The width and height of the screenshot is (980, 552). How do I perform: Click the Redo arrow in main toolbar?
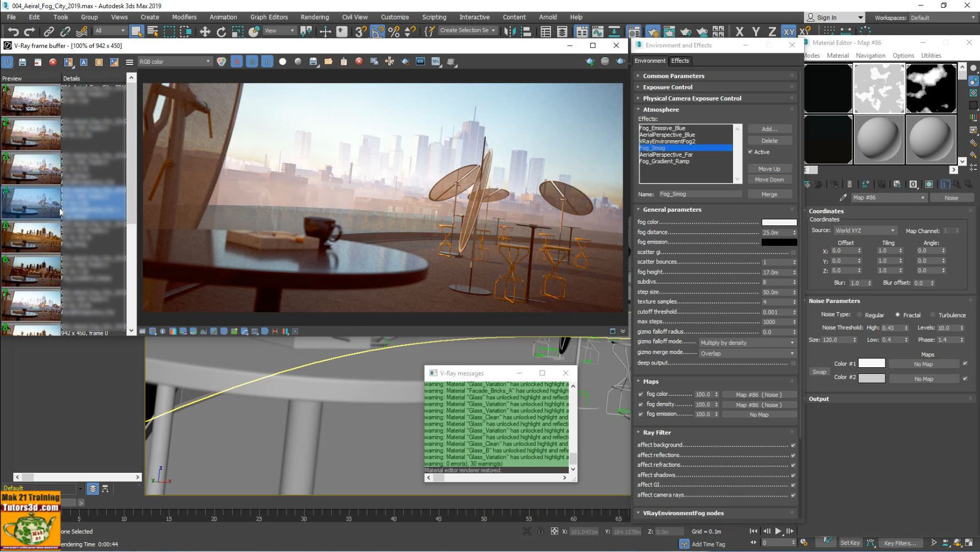click(30, 31)
